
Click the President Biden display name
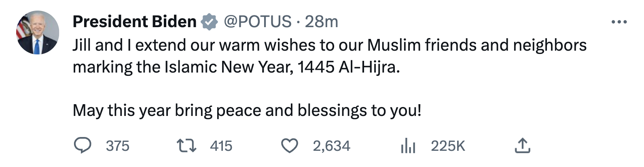(134, 22)
